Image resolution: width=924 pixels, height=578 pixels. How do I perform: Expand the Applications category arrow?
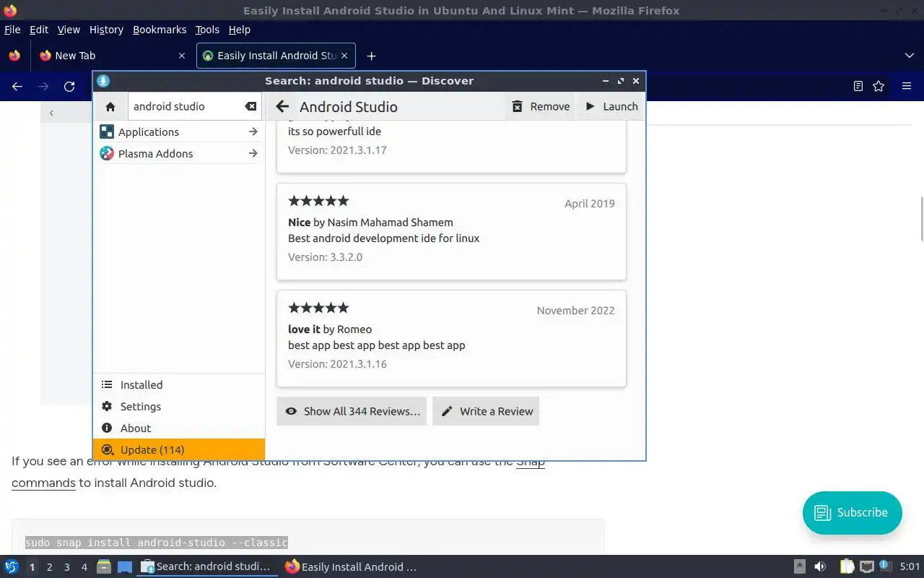(x=253, y=131)
